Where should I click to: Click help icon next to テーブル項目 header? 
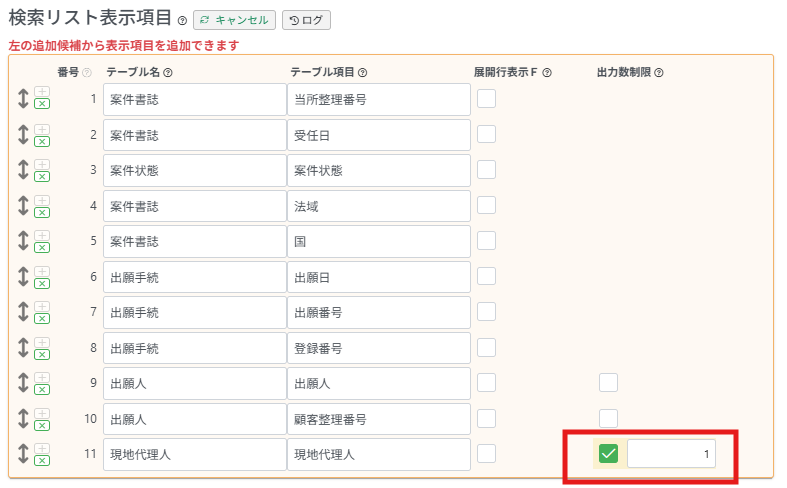[x=362, y=72]
